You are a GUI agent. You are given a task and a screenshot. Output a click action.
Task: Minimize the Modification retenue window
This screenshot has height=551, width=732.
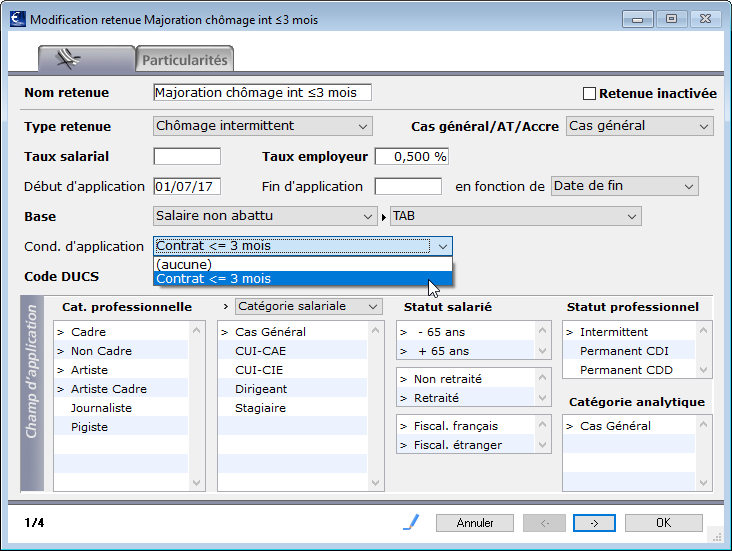[637, 19]
